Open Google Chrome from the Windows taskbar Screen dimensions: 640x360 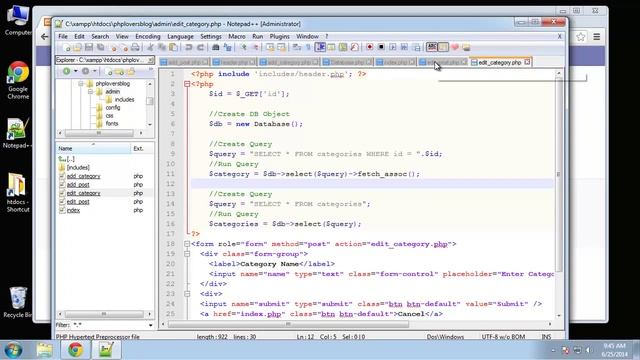pyautogui.click(x=75, y=350)
